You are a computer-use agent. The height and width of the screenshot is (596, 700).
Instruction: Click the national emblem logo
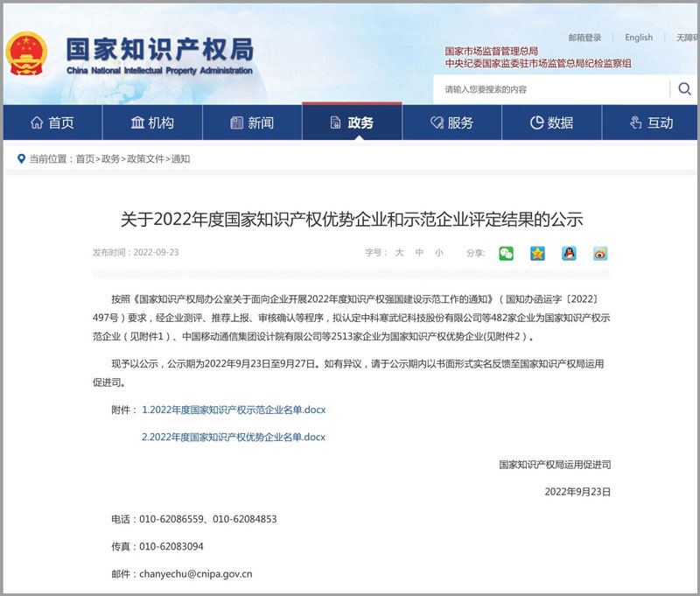click(26, 53)
